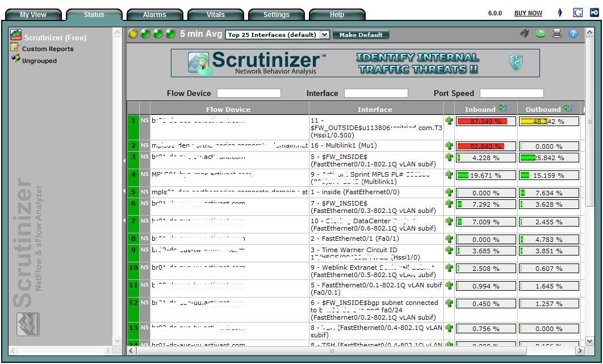
Task: Click the Google 'G' icon
Action: pyautogui.click(x=578, y=13)
